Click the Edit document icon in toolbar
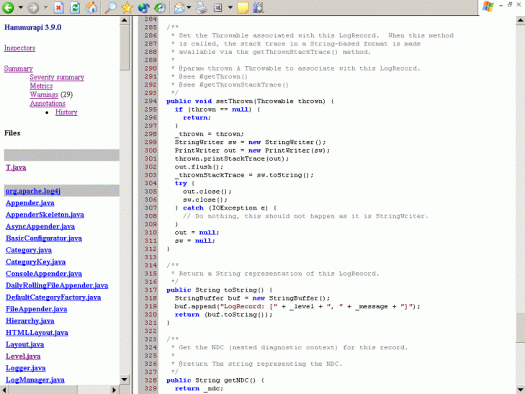Screen dimensions: 525x394 coord(218,7)
